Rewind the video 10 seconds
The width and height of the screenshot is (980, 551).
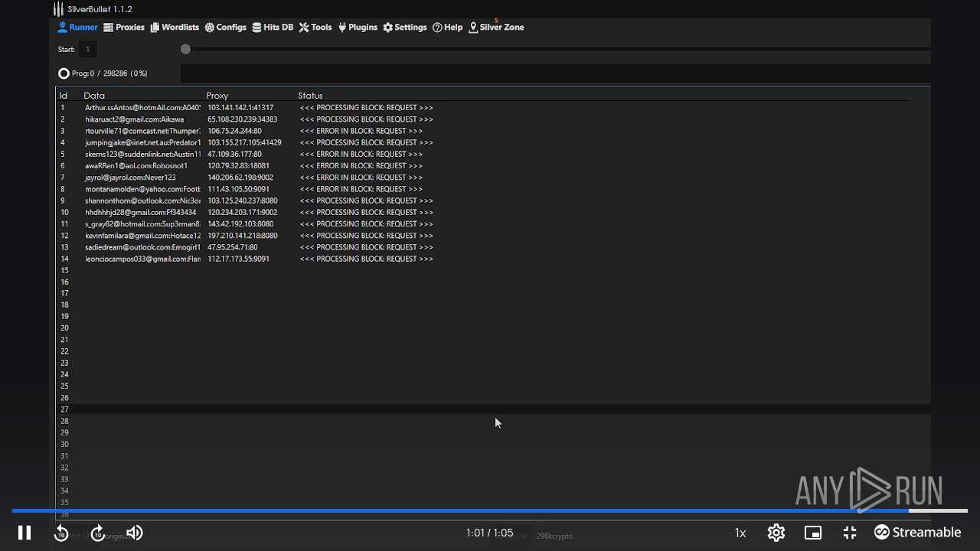[61, 533]
